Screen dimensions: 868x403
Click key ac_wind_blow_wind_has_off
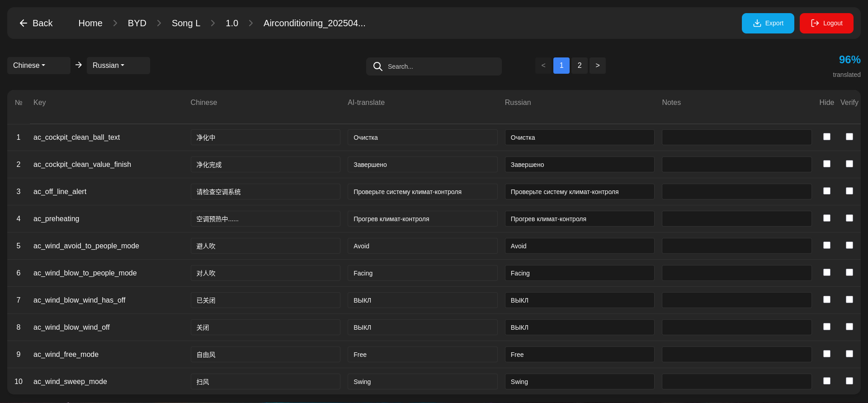click(x=80, y=300)
